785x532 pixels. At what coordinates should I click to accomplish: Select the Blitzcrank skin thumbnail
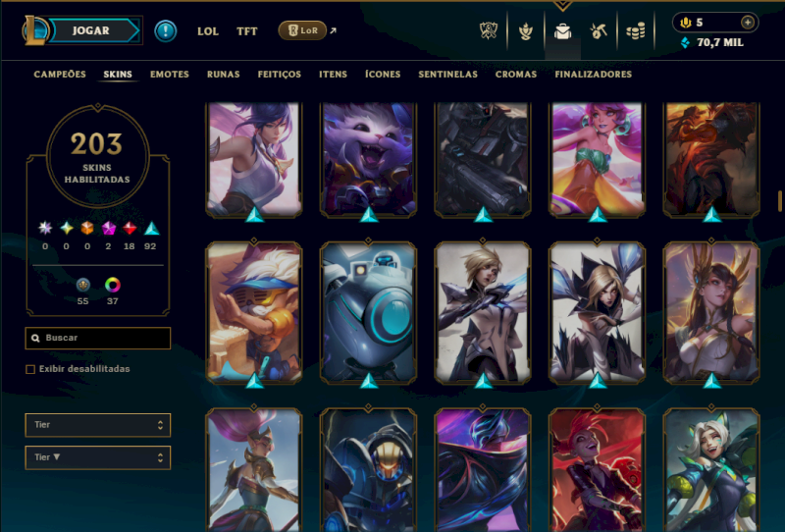tap(369, 313)
